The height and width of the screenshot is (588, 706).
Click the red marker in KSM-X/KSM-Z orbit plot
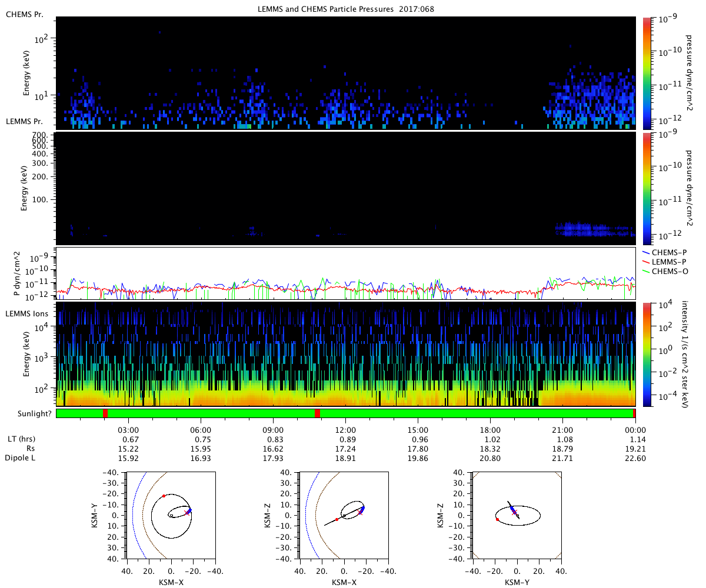[x=337, y=519]
